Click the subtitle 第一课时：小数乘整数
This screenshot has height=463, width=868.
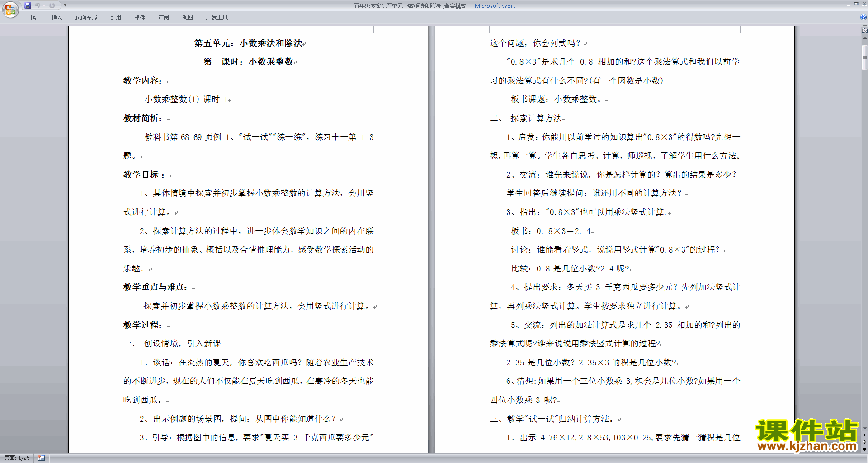click(248, 62)
